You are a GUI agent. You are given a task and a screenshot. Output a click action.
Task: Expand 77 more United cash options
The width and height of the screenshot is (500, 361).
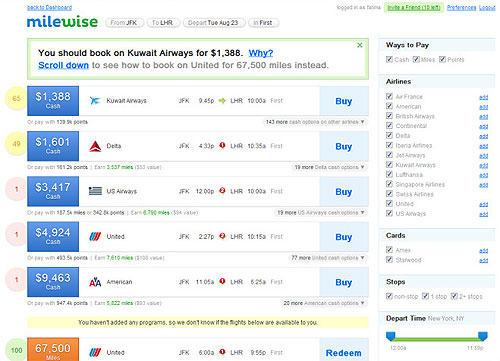pyautogui.click(x=328, y=258)
